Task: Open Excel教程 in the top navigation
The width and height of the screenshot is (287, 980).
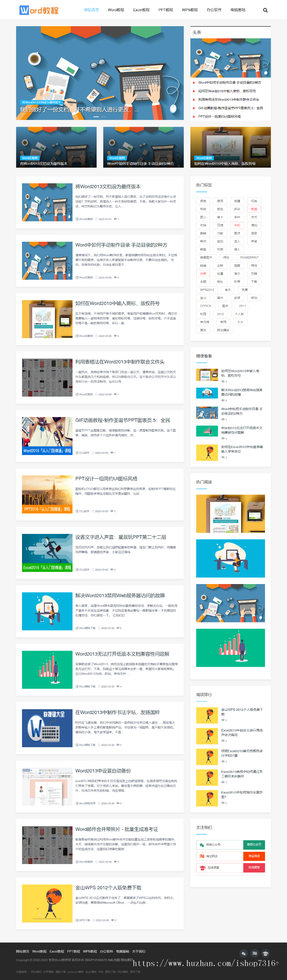Action: (141, 10)
